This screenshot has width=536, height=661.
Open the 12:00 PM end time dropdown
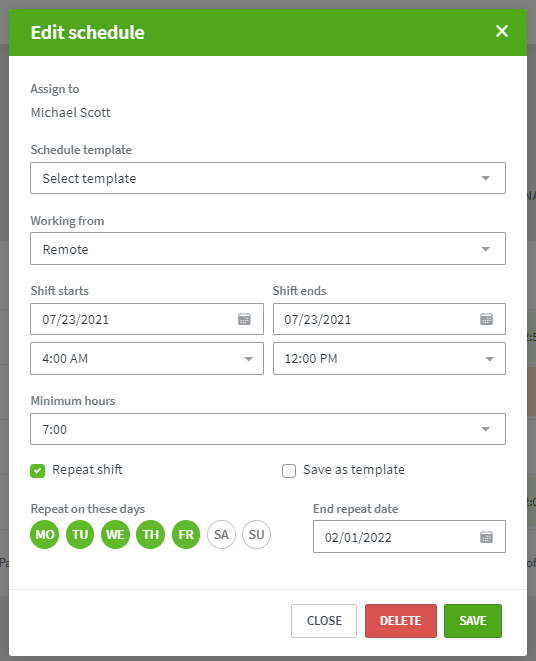click(x=389, y=359)
